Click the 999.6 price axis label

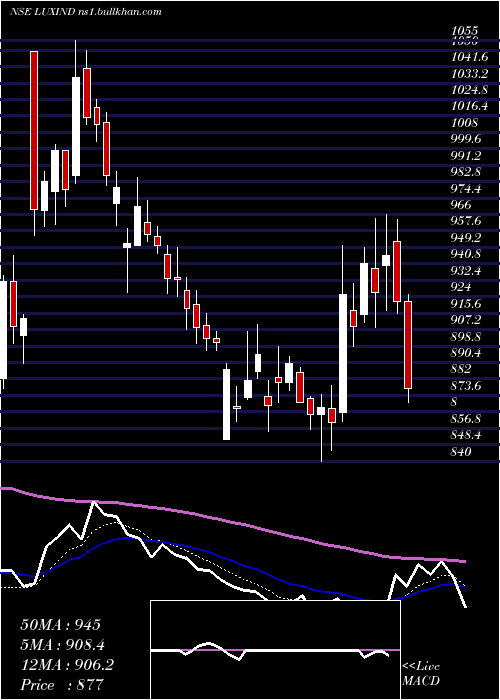(x=467, y=139)
